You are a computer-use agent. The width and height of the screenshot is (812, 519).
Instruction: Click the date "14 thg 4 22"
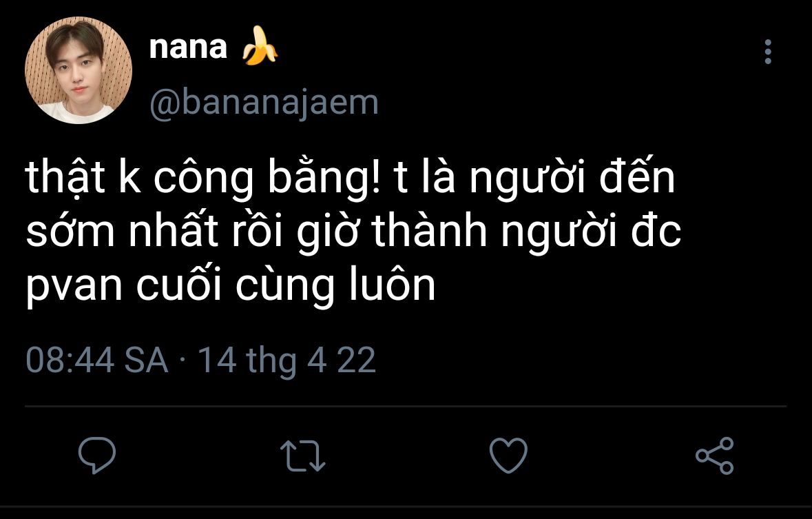point(287,360)
